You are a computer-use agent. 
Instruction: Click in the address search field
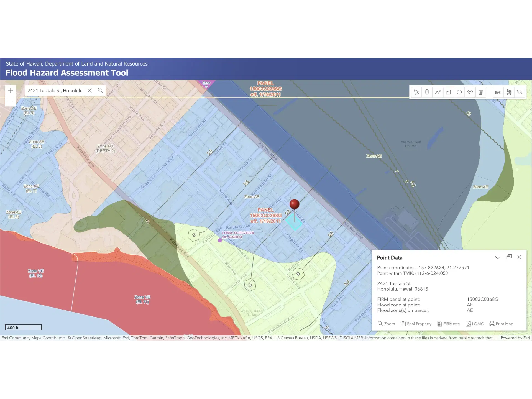point(55,90)
